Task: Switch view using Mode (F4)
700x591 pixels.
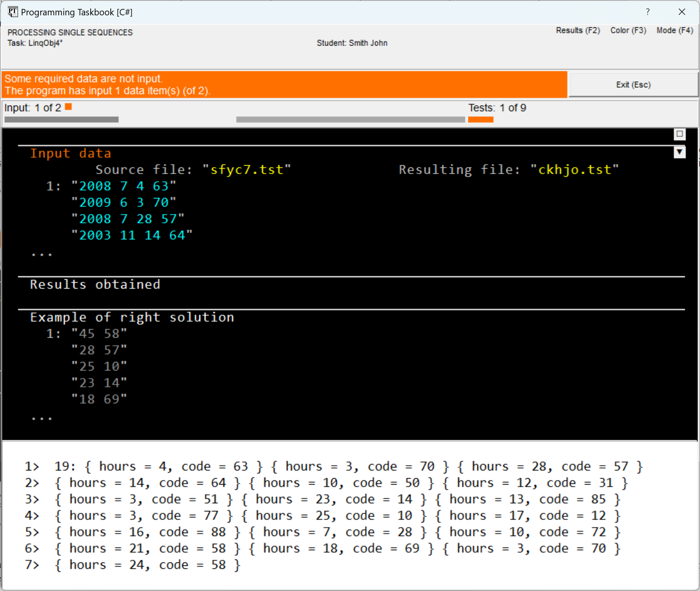Action: pyautogui.click(x=674, y=30)
